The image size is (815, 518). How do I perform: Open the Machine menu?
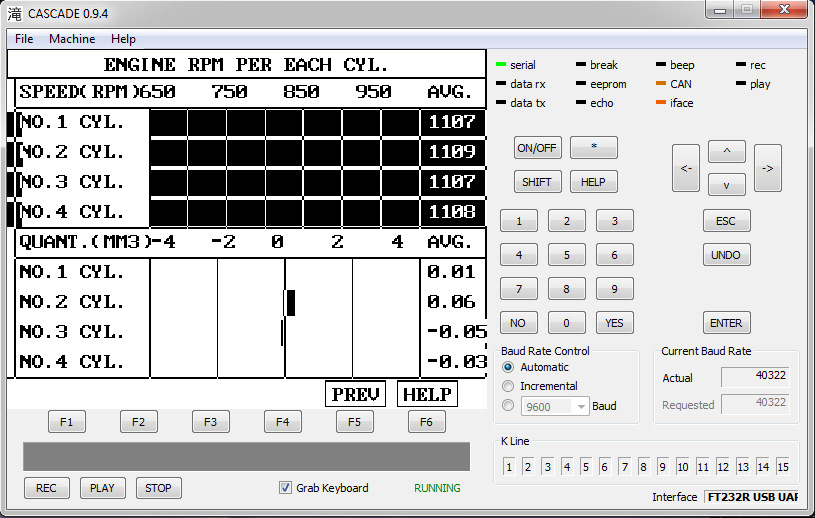(72, 39)
